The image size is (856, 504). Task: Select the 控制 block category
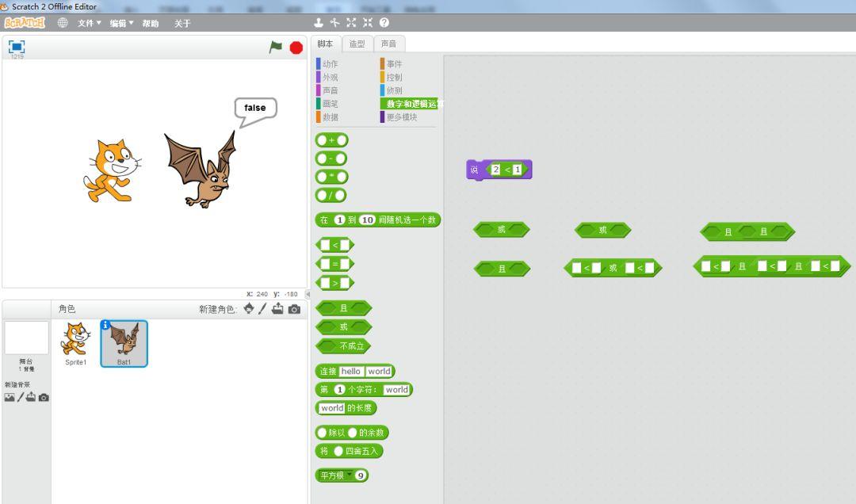tap(392, 77)
